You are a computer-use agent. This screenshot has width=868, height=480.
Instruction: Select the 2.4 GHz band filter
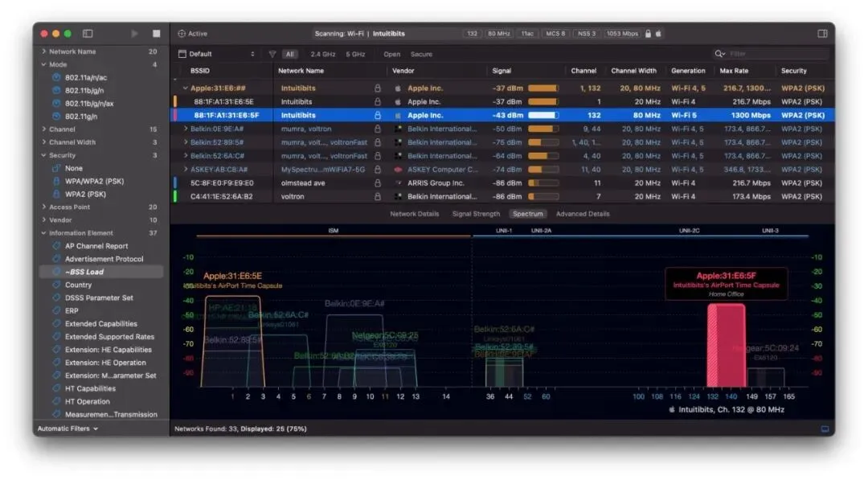click(323, 54)
